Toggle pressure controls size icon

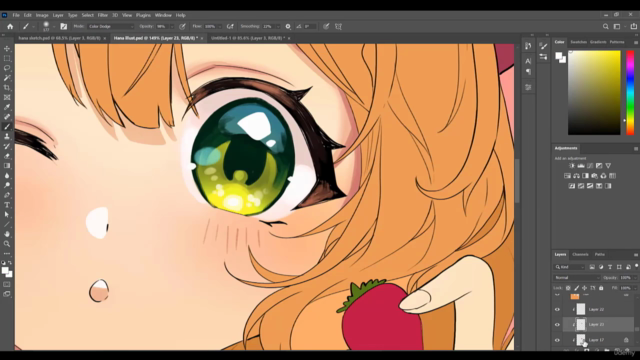coord(326,27)
